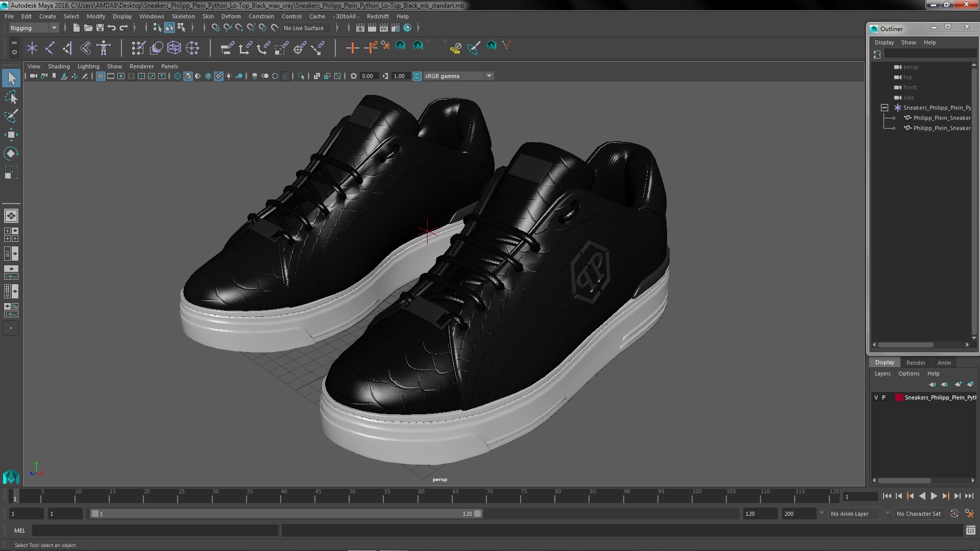
Task: Go to start of playback range
Action: pyautogui.click(x=887, y=496)
